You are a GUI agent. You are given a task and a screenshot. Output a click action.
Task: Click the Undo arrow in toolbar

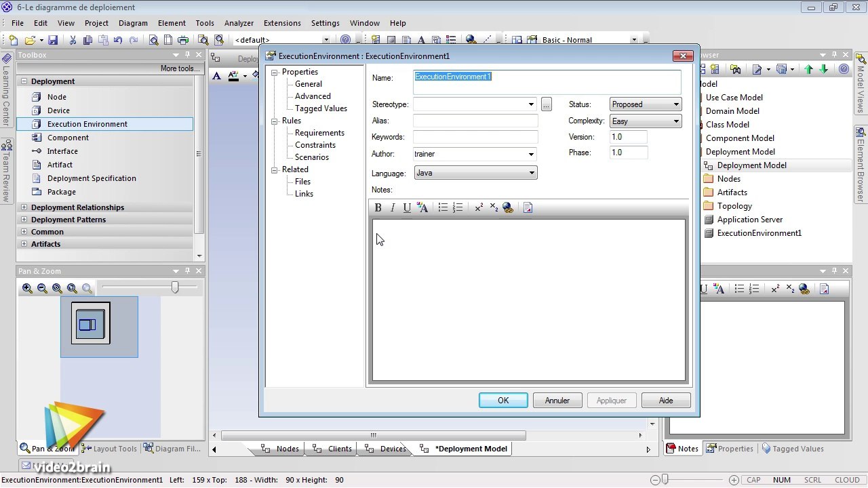117,40
